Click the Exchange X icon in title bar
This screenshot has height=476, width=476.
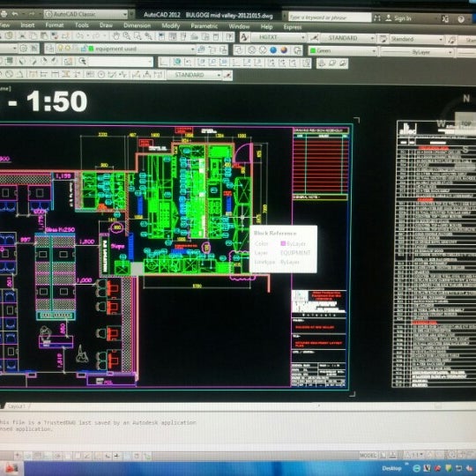445,19
